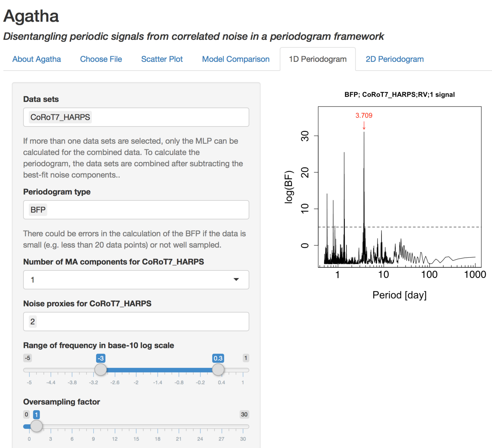Open the Scatter Plot tab
The height and width of the screenshot is (448, 492).
162,59
